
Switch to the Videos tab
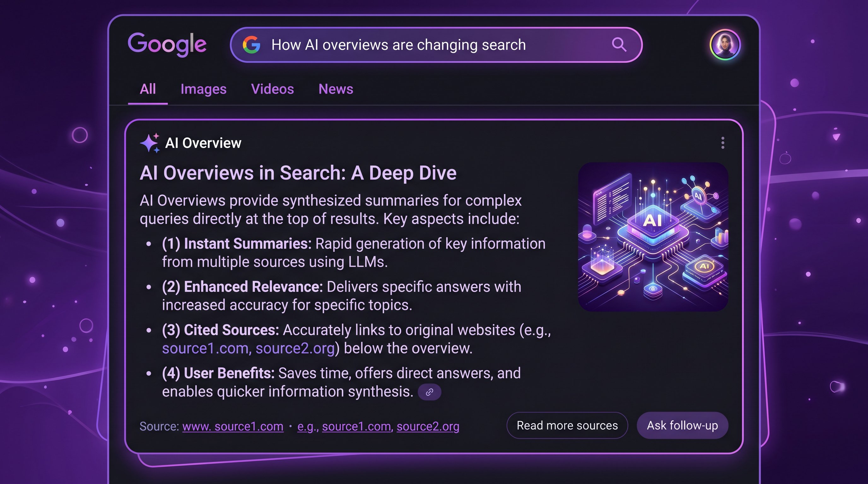(x=273, y=89)
